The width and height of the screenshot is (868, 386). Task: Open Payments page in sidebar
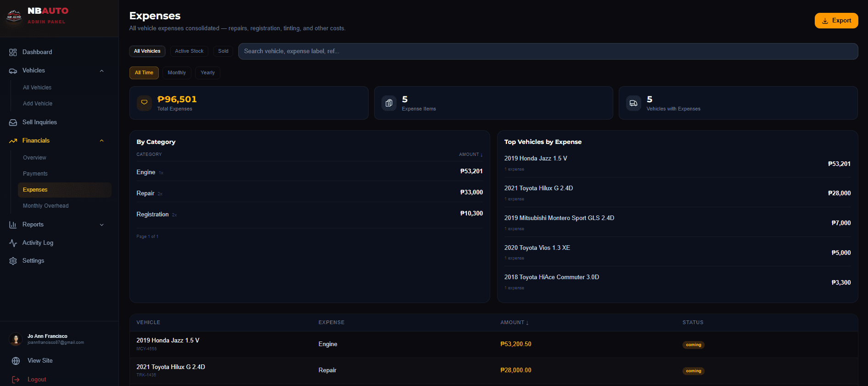coord(35,174)
